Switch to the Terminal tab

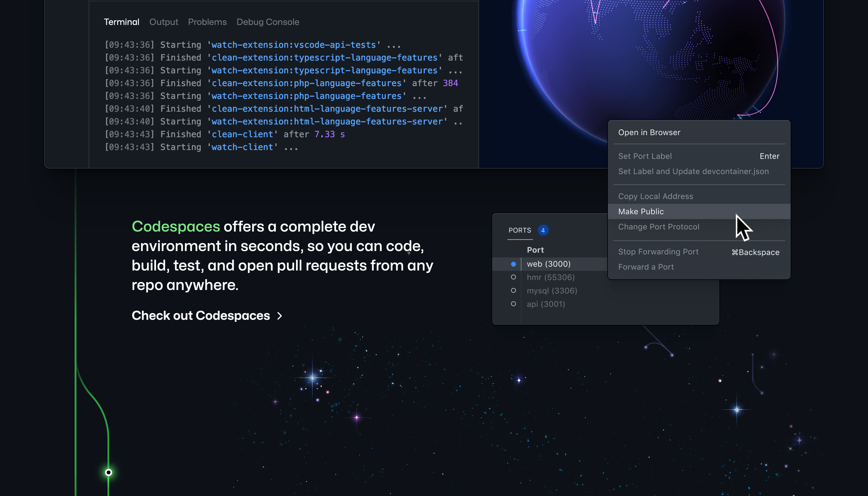click(122, 22)
